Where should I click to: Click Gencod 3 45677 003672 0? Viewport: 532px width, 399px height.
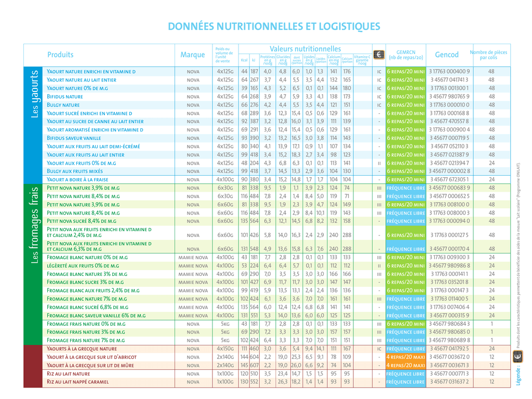[449, 357]
